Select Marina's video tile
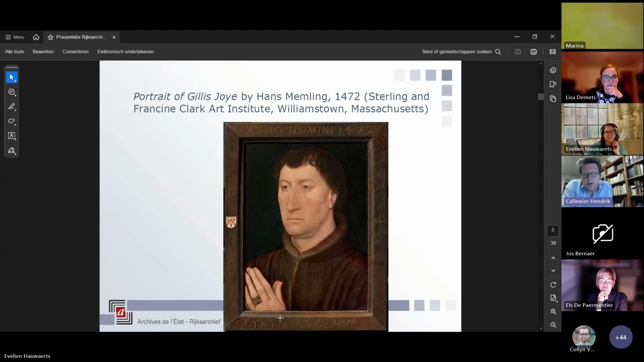The width and height of the screenshot is (644, 362). (602, 26)
